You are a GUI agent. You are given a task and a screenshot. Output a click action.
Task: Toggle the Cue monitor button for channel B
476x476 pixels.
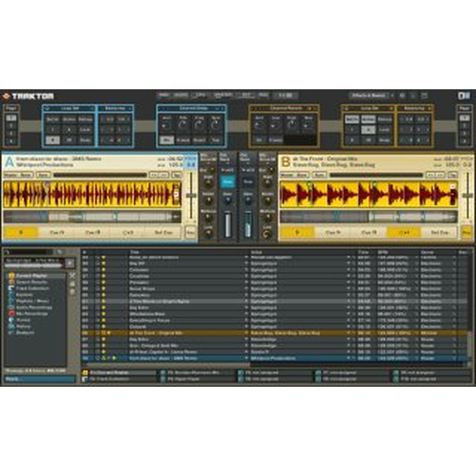click(248, 181)
